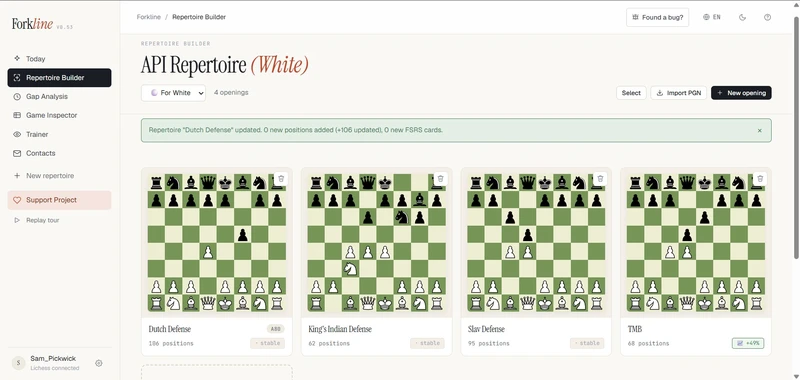Click the dashed empty card placeholder
Viewport: 800px width, 380px height.
217,372
